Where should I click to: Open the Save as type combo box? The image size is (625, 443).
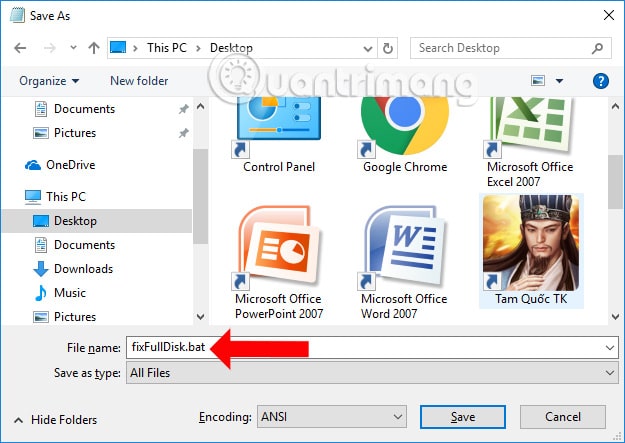pyautogui.click(x=372, y=373)
